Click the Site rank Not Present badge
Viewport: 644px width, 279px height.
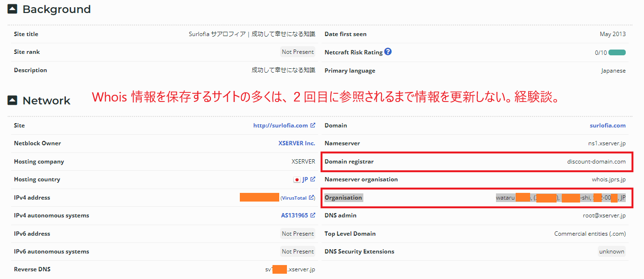coord(297,52)
